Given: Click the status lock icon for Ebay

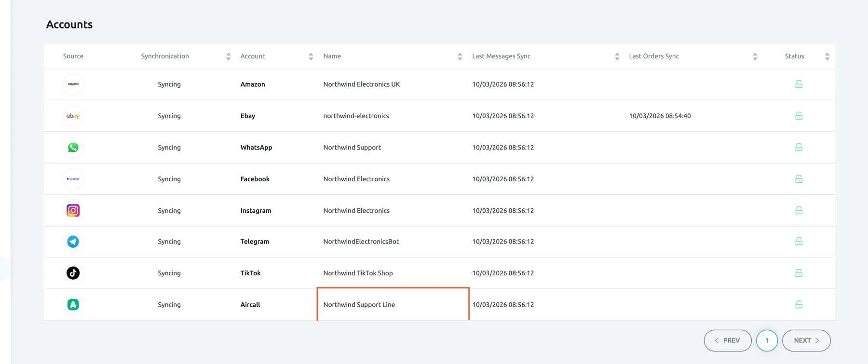Looking at the screenshot, I should (x=799, y=116).
